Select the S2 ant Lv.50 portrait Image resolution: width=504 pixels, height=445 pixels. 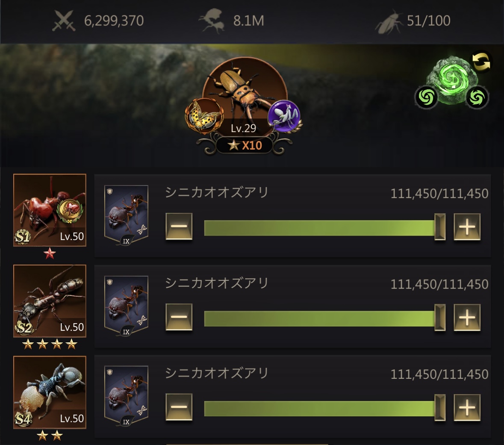click(50, 301)
